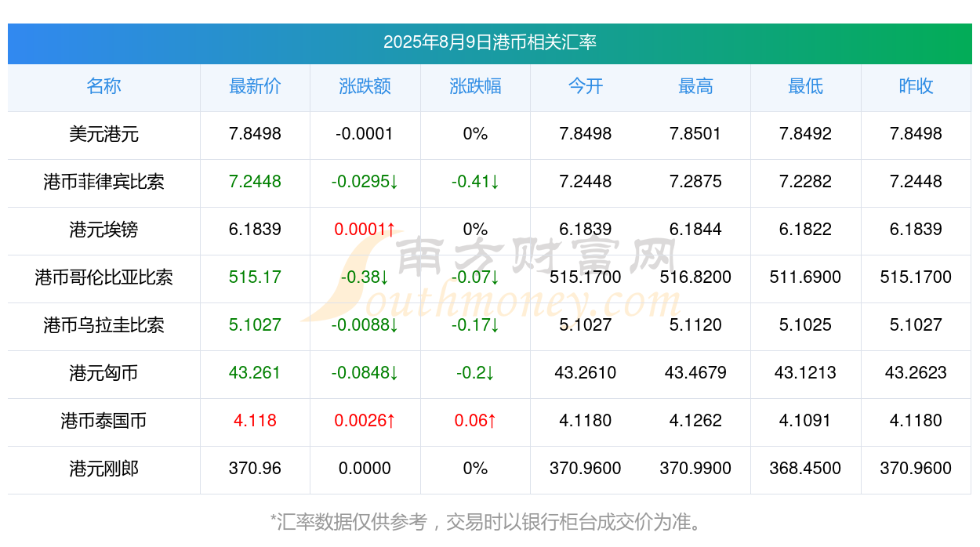Click the green percent value -0.41↓
980x547 pixels.
click(x=475, y=182)
